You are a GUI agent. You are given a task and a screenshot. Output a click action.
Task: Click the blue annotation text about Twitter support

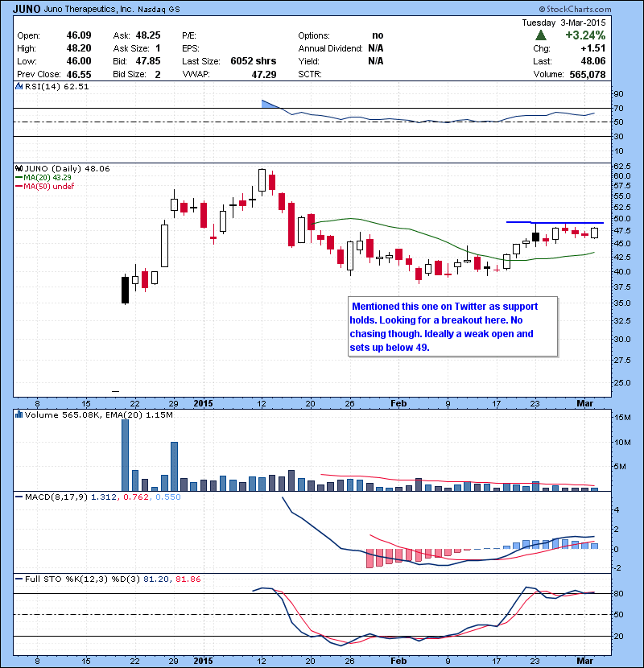[x=444, y=327]
